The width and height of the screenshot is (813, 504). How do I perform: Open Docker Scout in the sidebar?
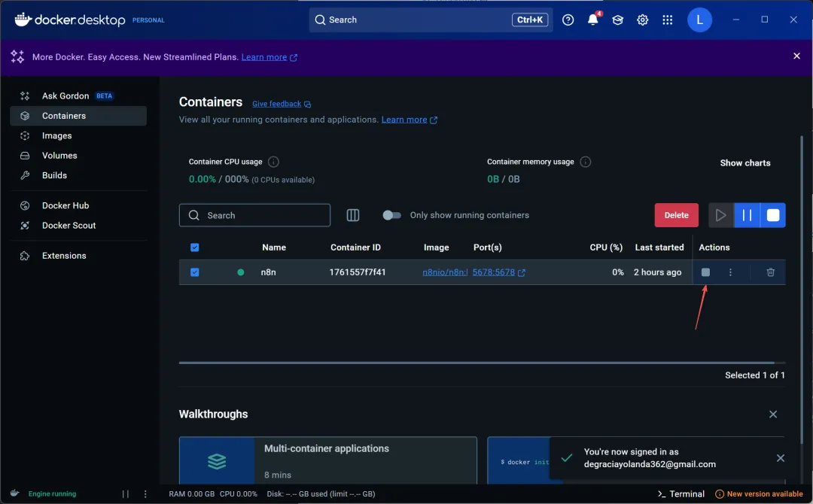pyautogui.click(x=78, y=226)
